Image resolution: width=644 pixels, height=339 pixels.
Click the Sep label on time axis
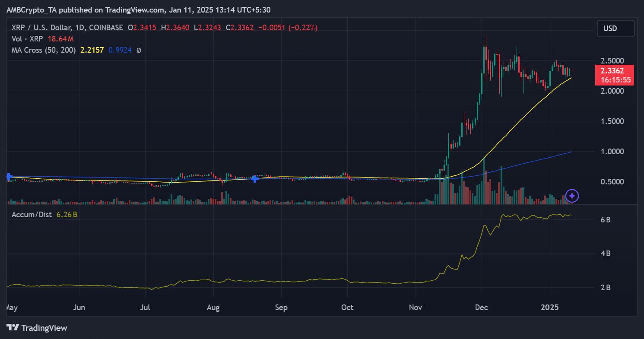click(281, 308)
